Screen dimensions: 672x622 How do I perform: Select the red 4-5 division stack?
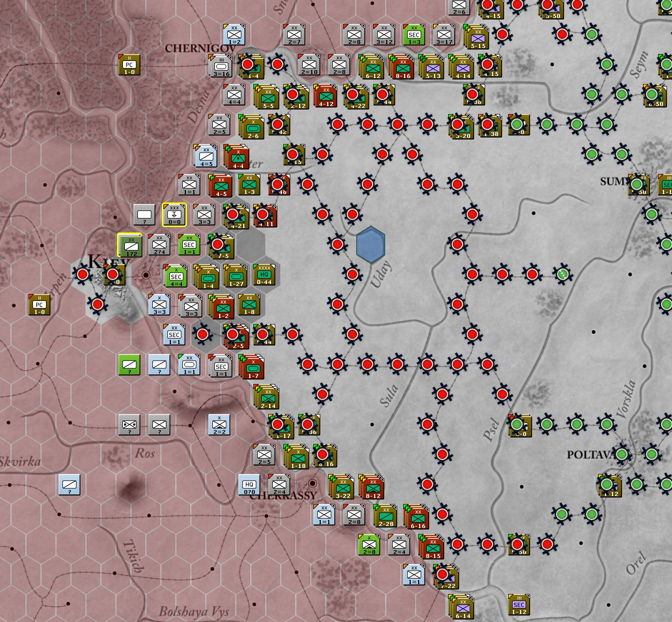(x=220, y=185)
